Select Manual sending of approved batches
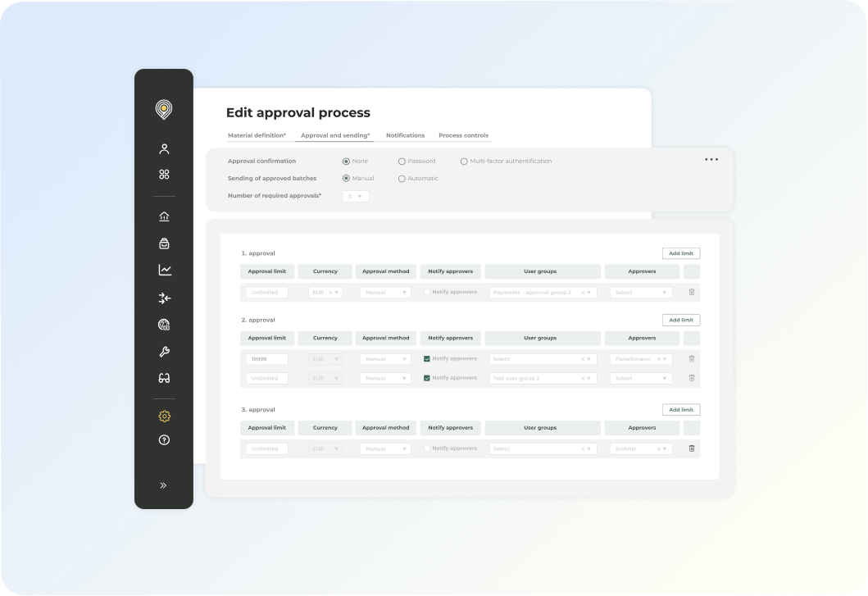The height and width of the screenshot is (596, 868). click(346, 179)
